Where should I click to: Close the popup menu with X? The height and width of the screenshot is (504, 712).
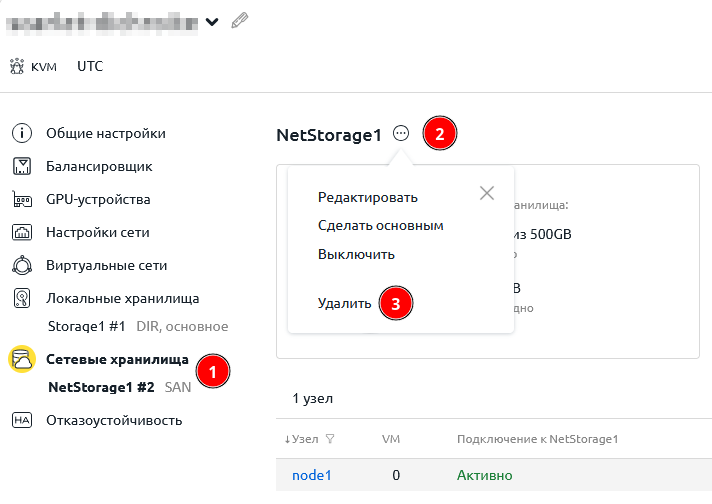[487, 193]
